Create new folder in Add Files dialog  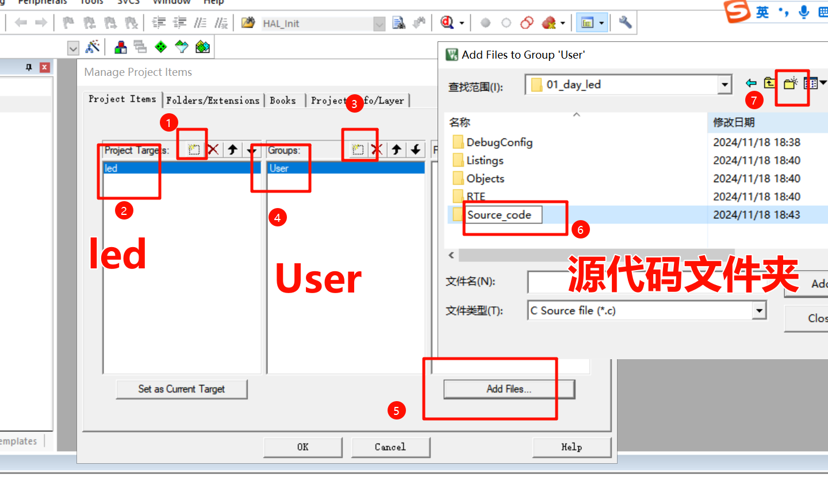[x=791, y=84]
